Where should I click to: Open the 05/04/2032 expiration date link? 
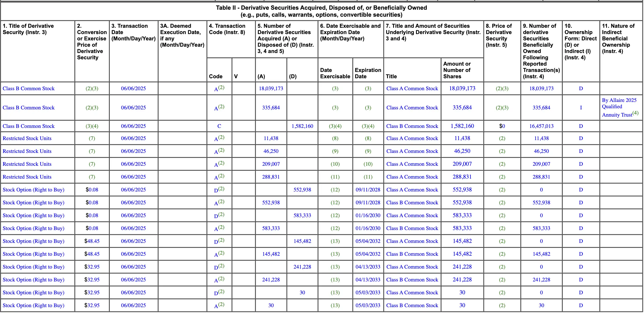click(x=368, y=241)
